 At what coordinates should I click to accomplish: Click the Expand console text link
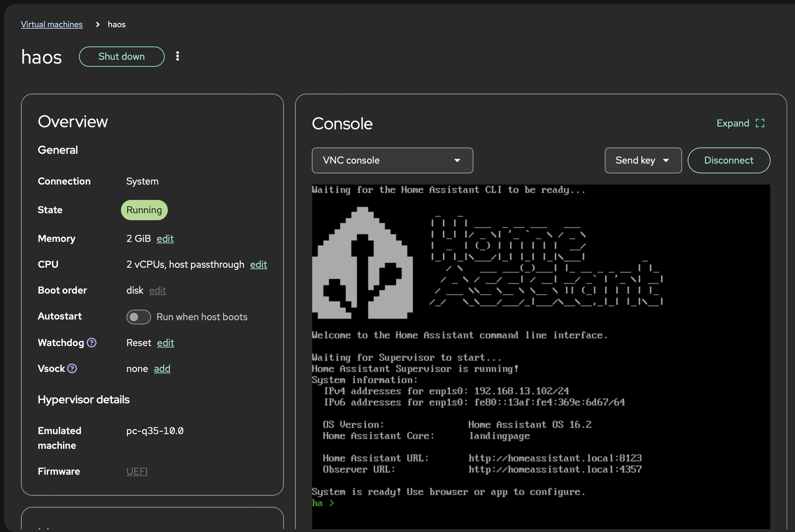tap(733, 123)
